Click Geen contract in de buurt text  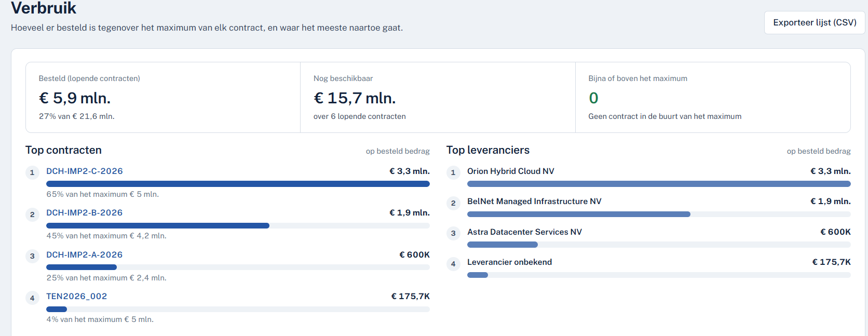tap(664, 116)
